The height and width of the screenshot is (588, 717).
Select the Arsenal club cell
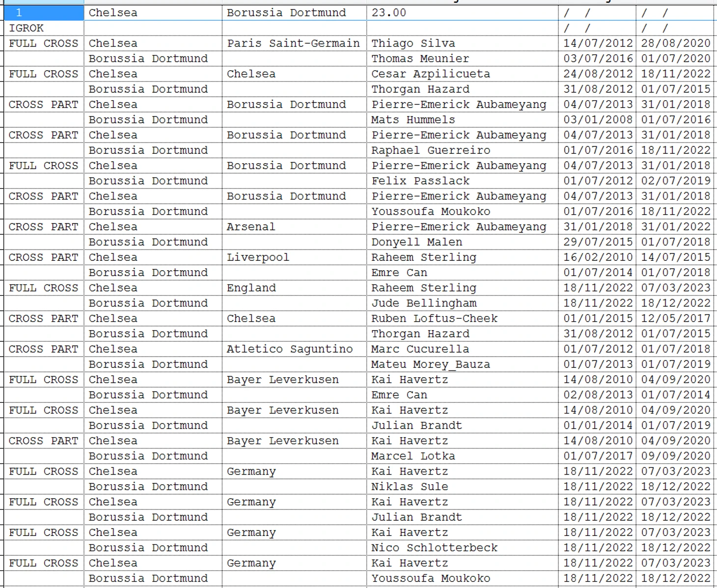click(294, 226)
